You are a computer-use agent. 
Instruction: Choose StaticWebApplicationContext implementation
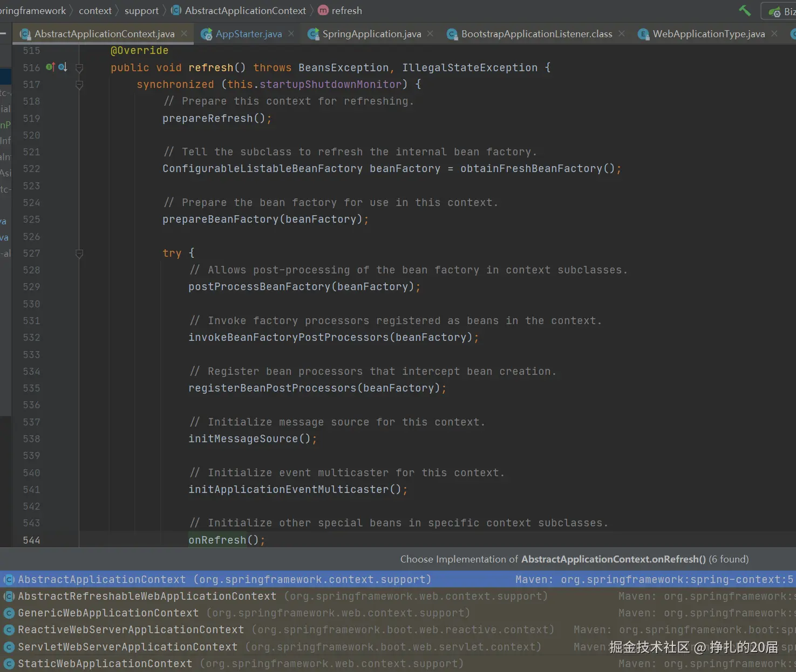398,663
